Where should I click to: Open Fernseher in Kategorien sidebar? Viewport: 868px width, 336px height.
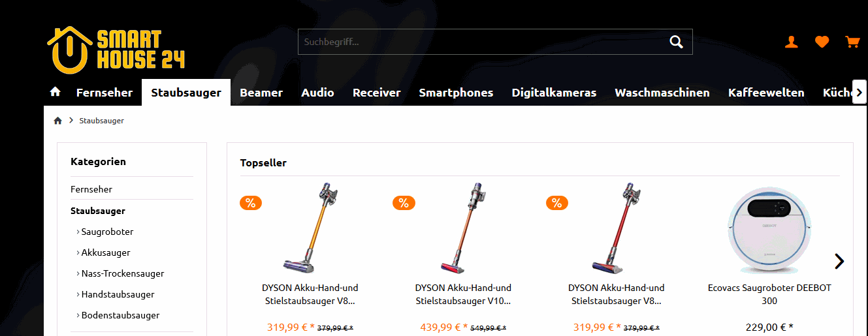pos(91,189)
